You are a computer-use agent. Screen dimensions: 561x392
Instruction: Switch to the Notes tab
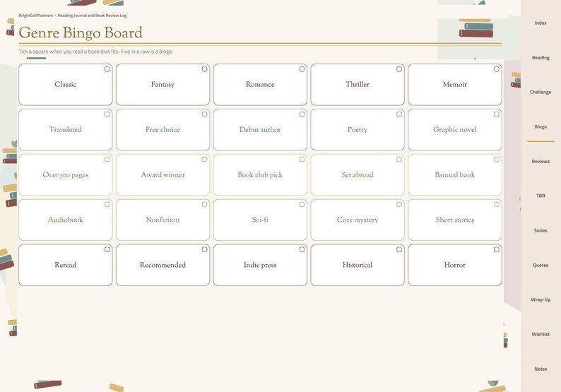click(x=541, y=369)
